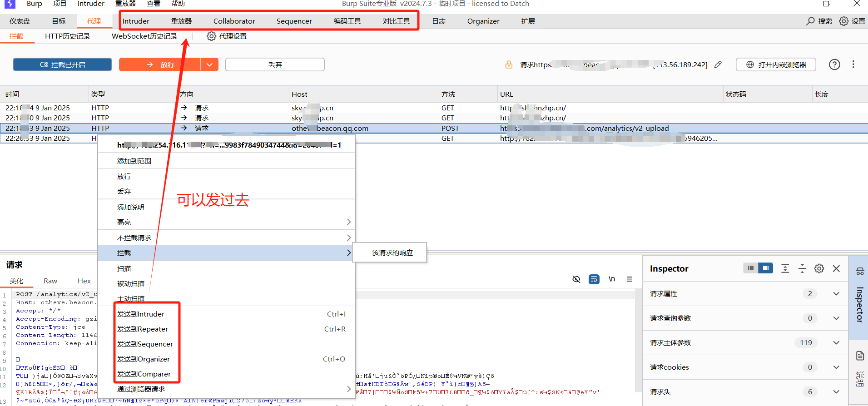Toggle hide non-printable characters eye icon
The width and height of the screenshot is (868, 406).
(576, 279)
